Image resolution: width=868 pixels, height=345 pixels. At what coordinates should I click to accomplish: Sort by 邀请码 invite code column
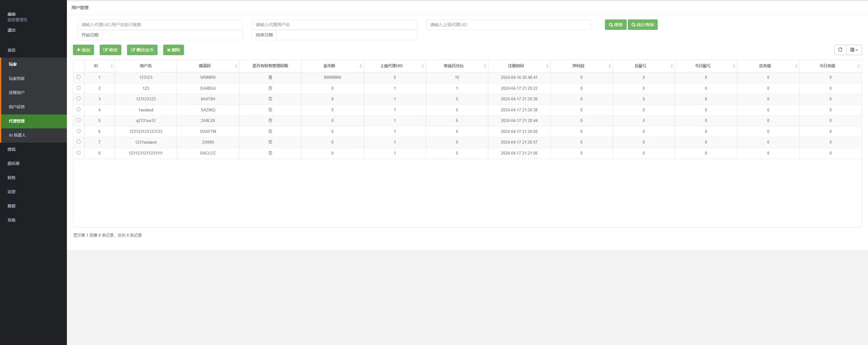pos(208,66)
